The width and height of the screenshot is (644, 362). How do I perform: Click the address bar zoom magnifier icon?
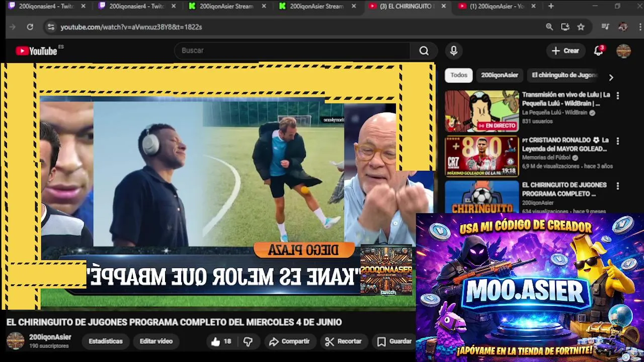coord(549,27)
